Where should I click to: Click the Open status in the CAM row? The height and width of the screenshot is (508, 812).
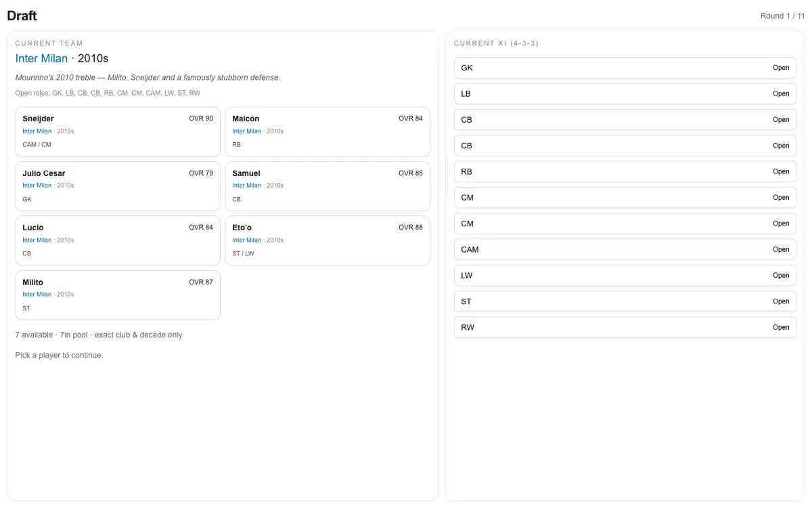pos(781,249)
